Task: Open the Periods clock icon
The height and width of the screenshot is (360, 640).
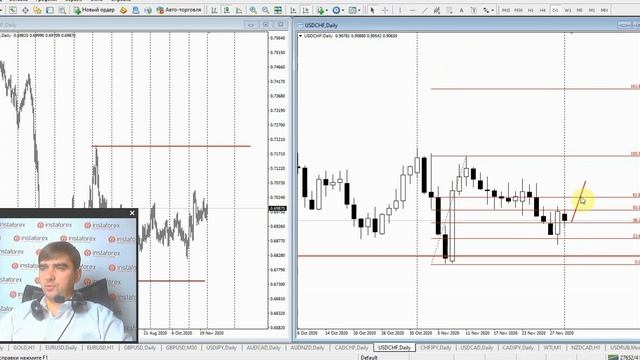Action: pos(336,10)
